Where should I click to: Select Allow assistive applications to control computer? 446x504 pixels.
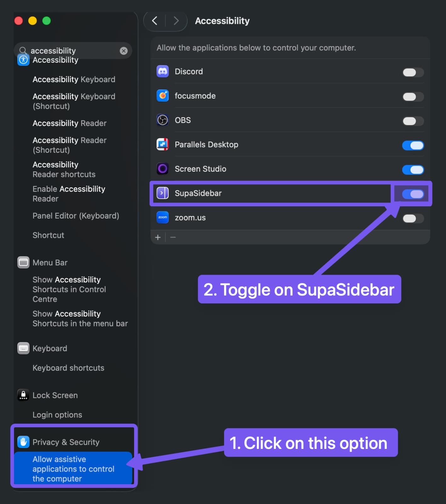point(73,469)
